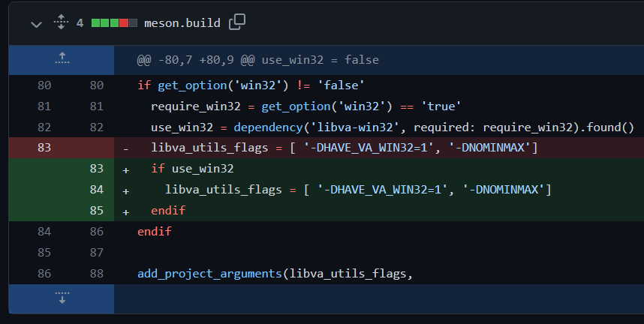The height and width of the screenshot is (324, 644).
Task: Click old line number 80
Action: pos(44,85)
